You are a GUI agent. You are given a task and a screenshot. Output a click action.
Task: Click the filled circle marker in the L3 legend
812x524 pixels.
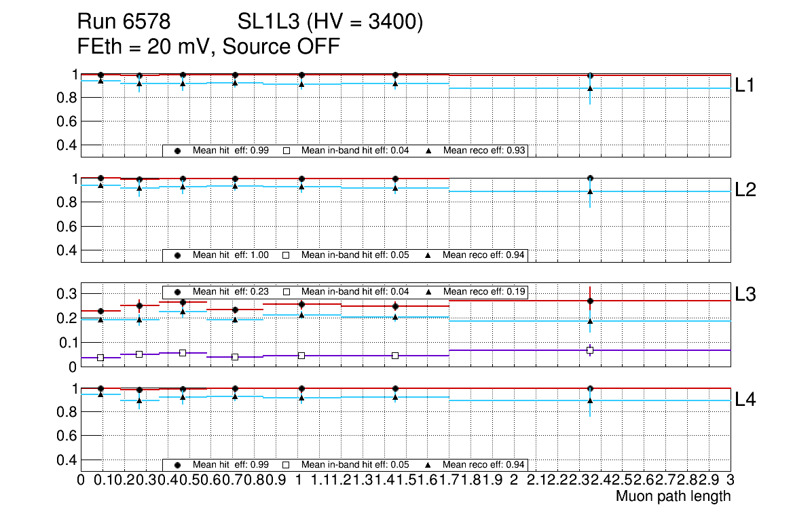[x=178, y=291]
